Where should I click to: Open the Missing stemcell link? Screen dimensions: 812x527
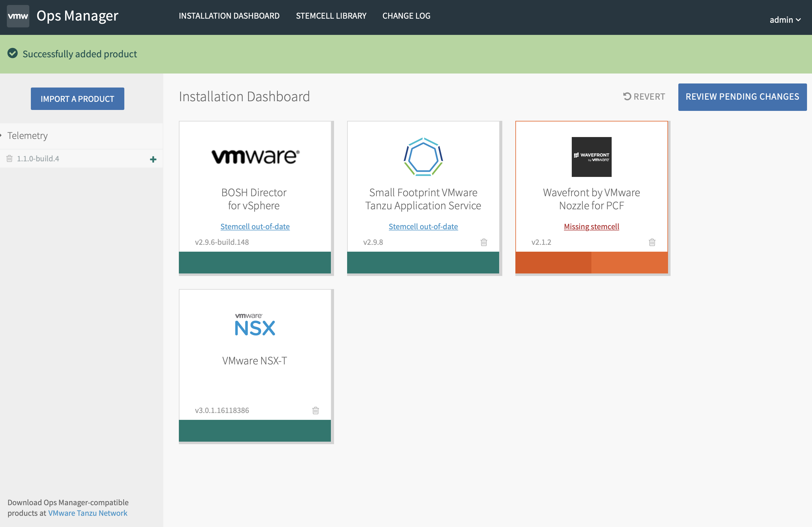591,226
